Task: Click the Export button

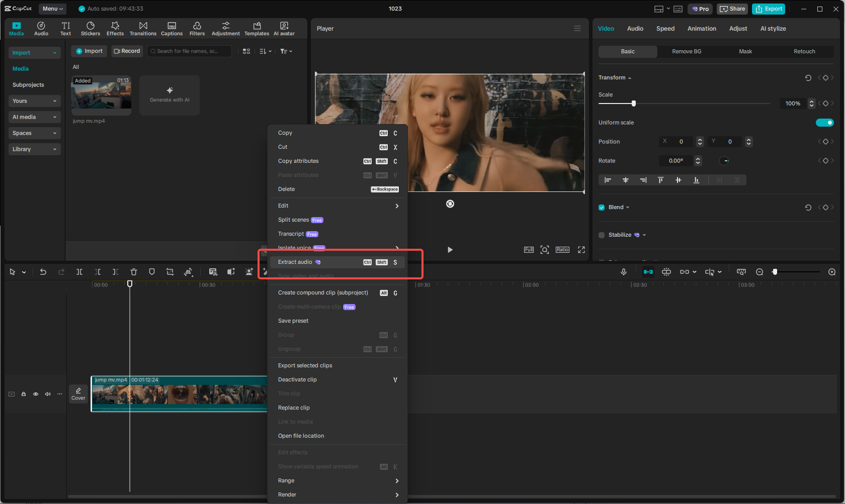Action: tap(769, 9)
